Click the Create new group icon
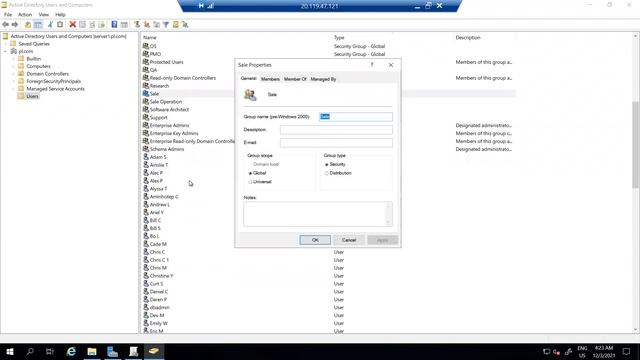The height and width of the screenshot is (360, 640). (x=147, y=24)
